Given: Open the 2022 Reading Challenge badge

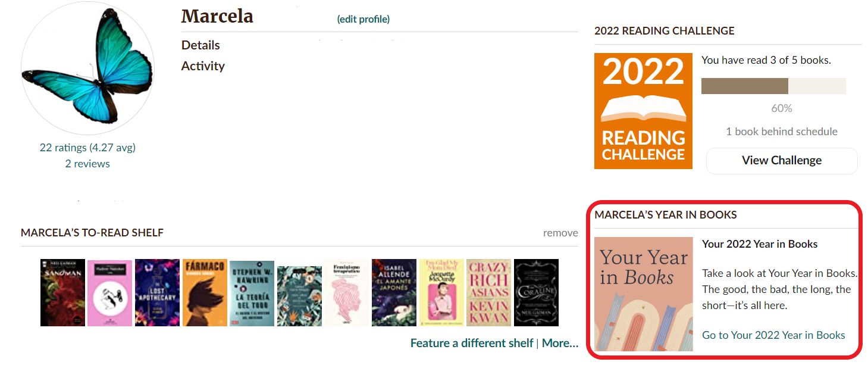Looking at the screenshot, I should click(643, 111).
